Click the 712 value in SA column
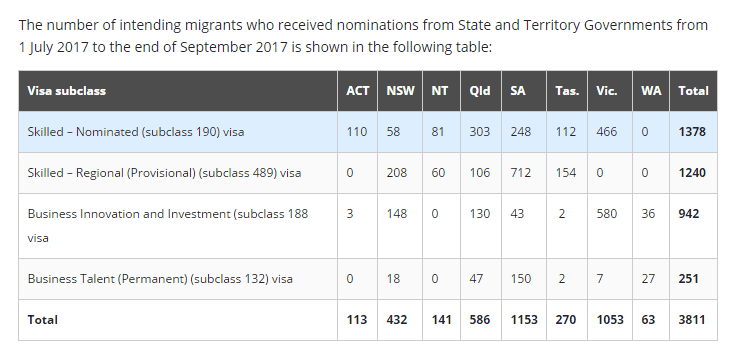Image resolution: width=735 pixels, height=364 pixels. click(523, 173)
